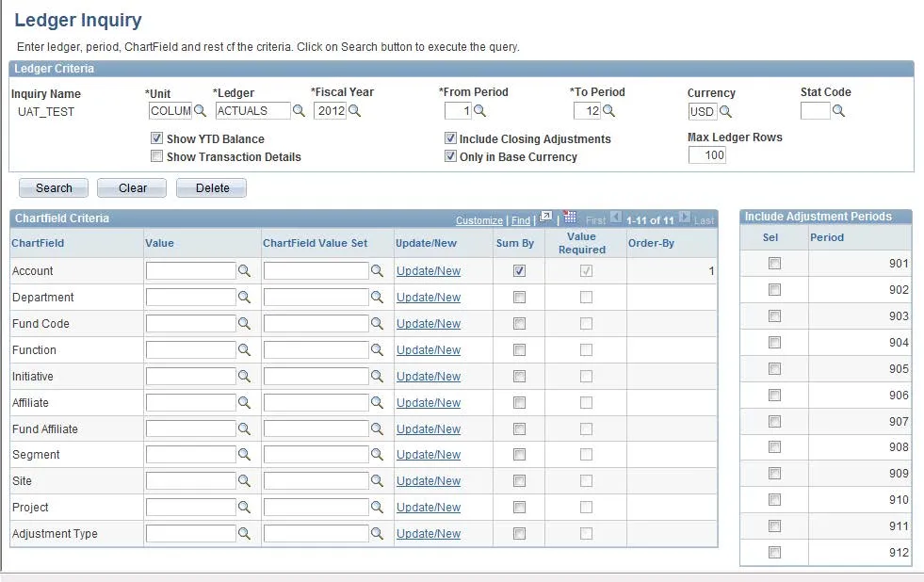Screen dimensions: 924x582
Task: Check Sum By for Project row
Action: 519,508
